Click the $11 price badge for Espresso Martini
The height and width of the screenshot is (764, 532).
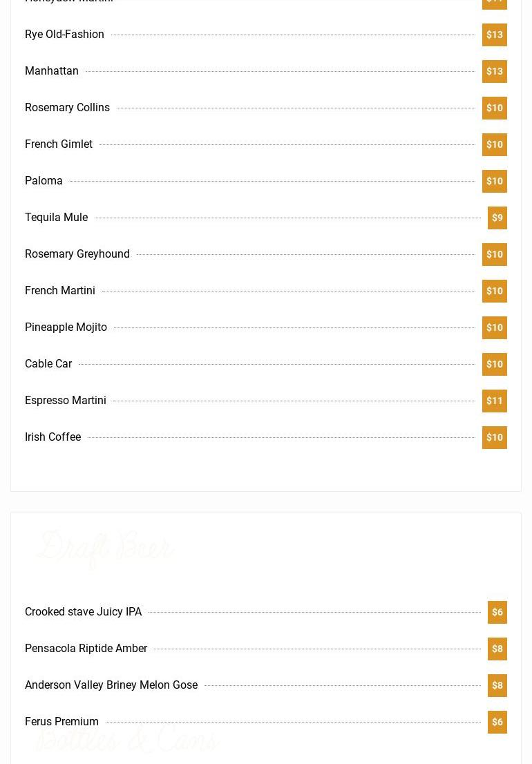tap(494, 401)
